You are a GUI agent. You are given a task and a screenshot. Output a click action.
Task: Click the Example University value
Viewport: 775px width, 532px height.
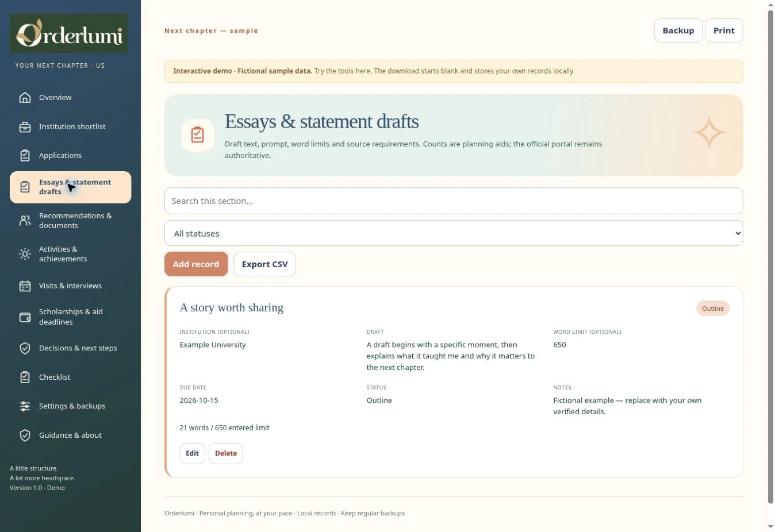213,345
